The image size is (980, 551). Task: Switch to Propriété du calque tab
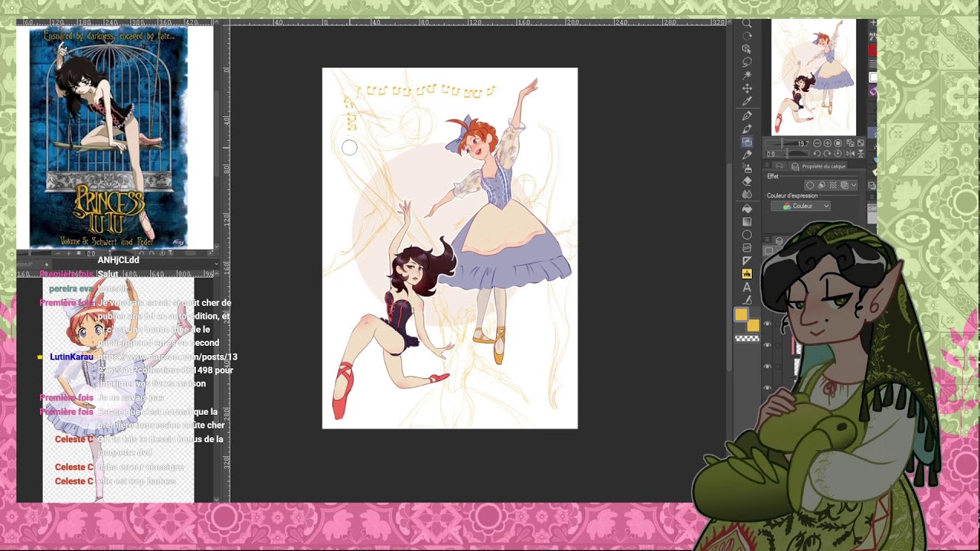[x=818, y=166]
